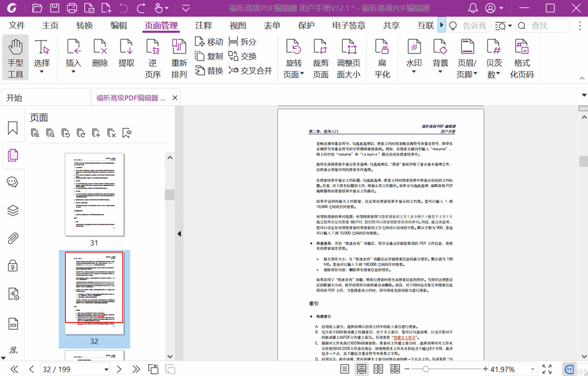Open the 文件 menu
This screenshot has width=588, height=376.
pos(16,25)
